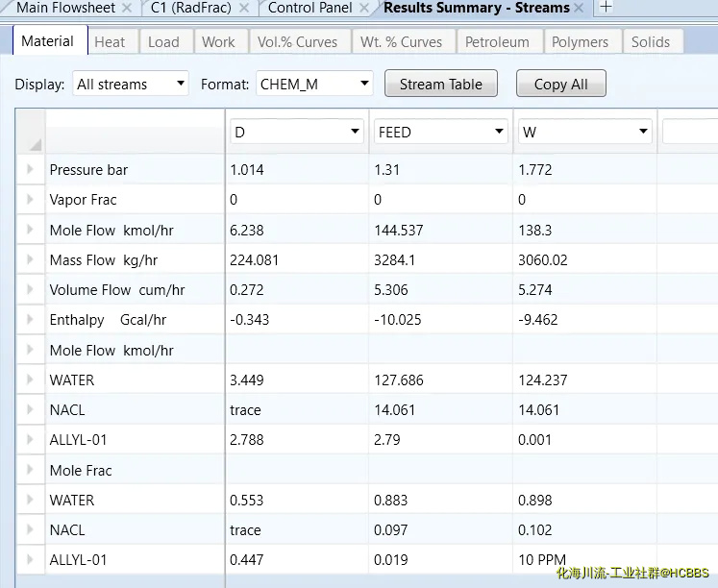This screenshot has width=718, height=588.
Task: Click W ALLYL-01 mole flow 0.001
Action: click(x=534, y=440)
